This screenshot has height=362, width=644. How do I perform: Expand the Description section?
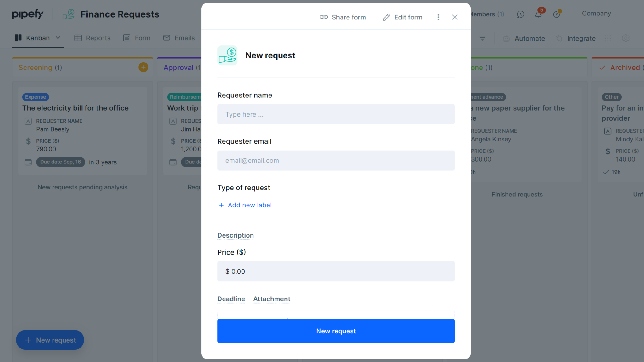(x=235, y=235)
